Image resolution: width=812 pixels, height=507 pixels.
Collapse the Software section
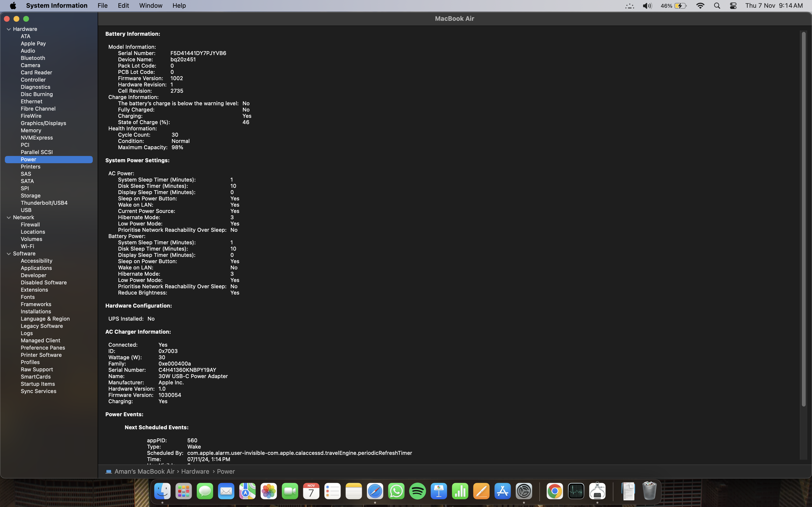(9, 254)
